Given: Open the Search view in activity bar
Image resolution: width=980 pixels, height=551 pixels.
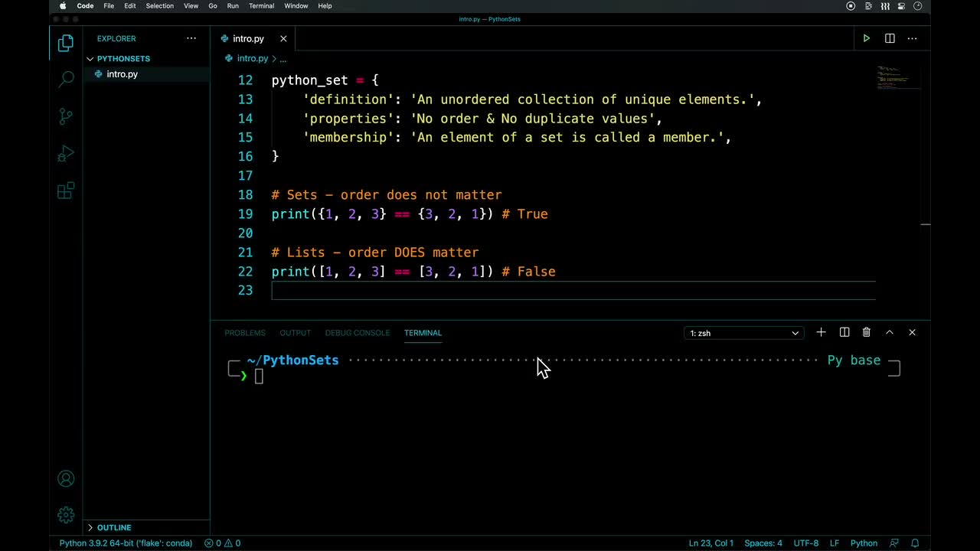Looking at the screenshot, I should click(66, 79).
